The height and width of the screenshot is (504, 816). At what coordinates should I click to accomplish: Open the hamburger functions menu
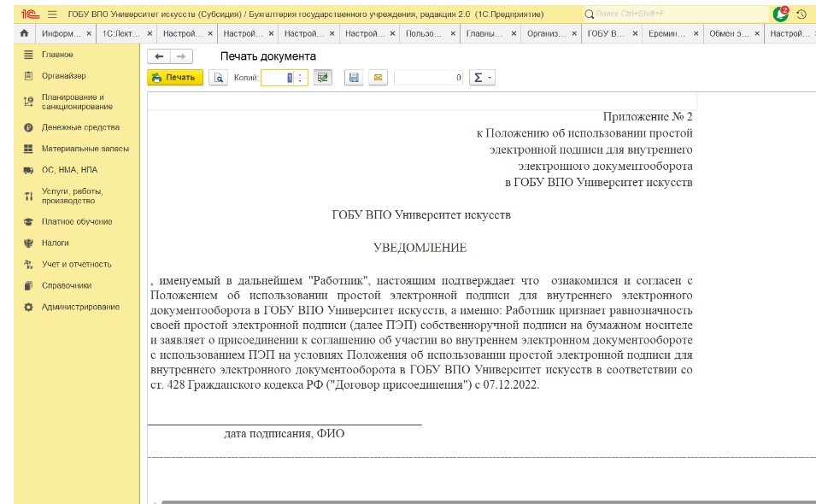(52, 14)
